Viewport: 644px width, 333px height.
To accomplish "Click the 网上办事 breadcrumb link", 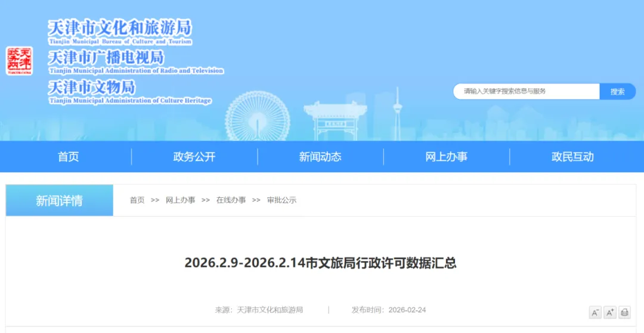I will pos(180,200).
